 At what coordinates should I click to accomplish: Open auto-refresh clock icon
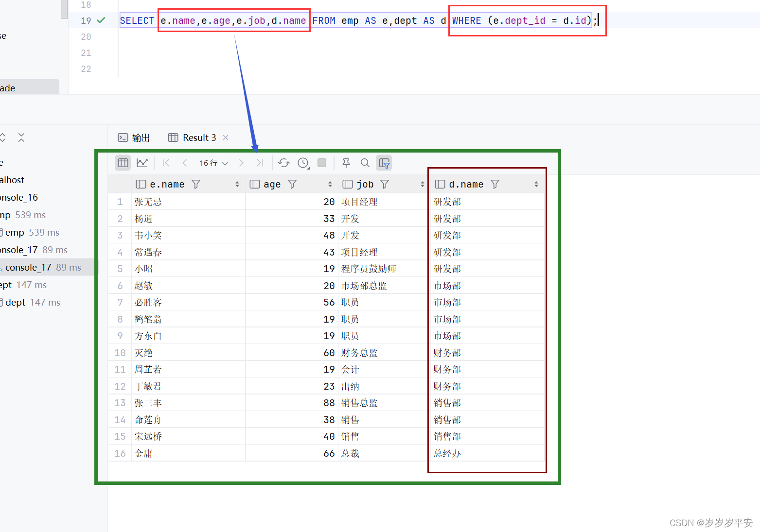click(303, 163)
